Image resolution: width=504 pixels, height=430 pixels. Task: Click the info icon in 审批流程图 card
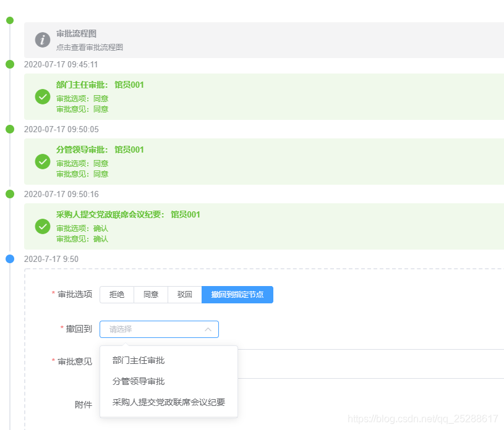(x=43, y=40)
